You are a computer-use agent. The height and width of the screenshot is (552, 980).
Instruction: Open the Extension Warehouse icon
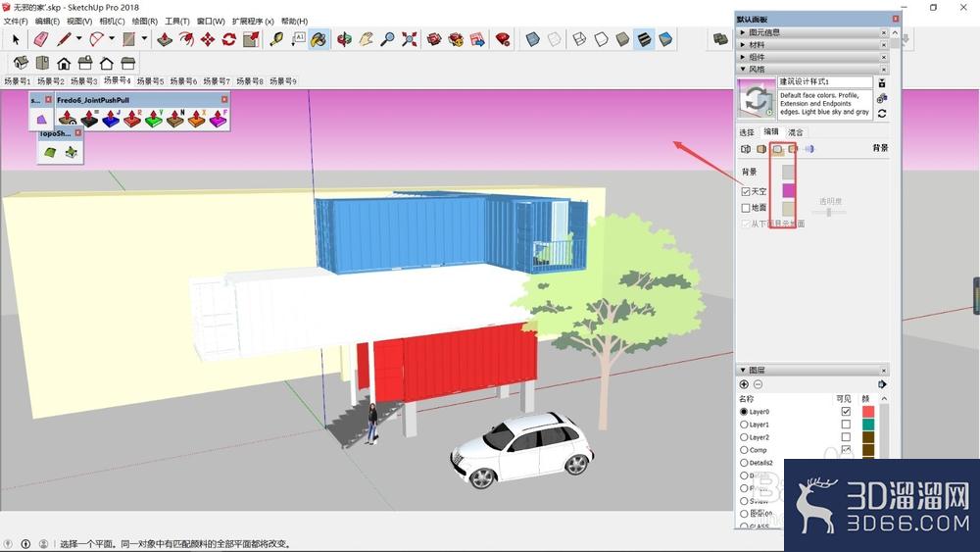456,39
